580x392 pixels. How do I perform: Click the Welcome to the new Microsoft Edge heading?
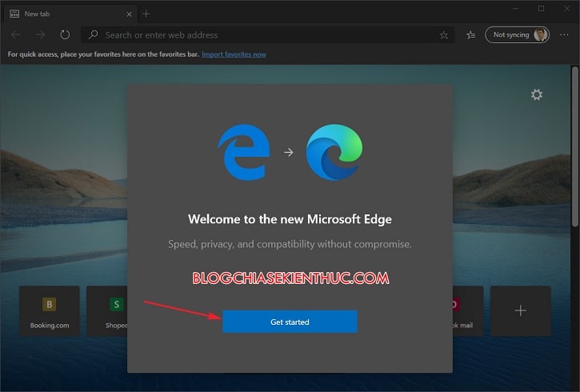[x=290, y=219]
